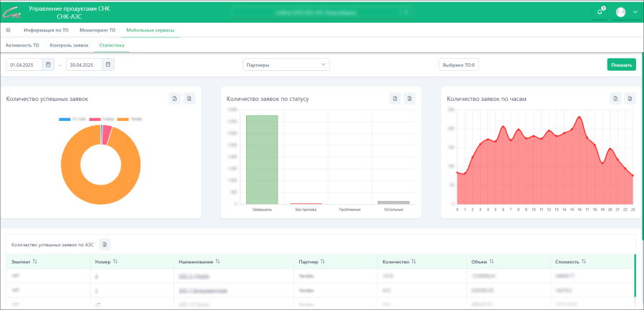This screenshot has height=310, width=644.
Task: Open the notifications bell
Action: click(x=600, y=11)
